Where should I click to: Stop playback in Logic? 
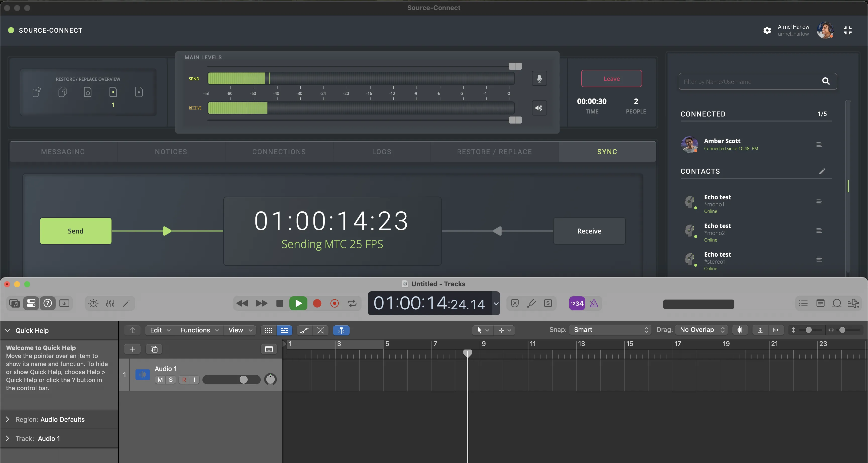(x=279, y=303)
